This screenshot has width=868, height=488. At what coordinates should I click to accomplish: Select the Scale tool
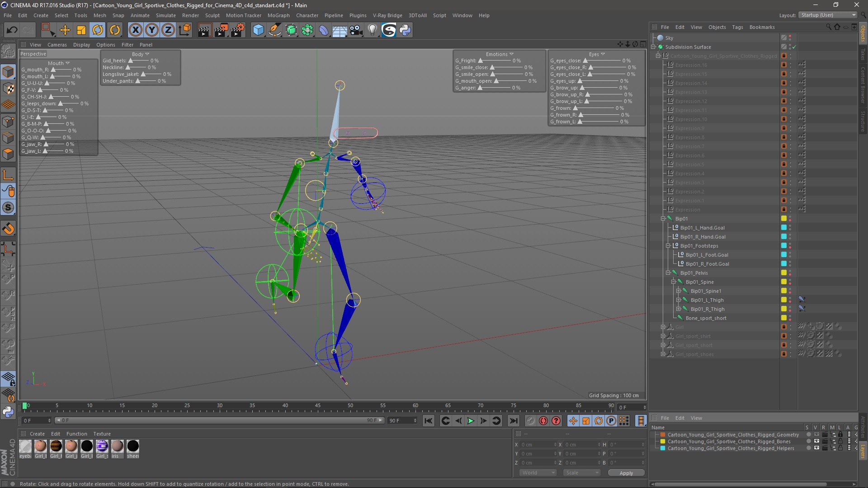81,30
